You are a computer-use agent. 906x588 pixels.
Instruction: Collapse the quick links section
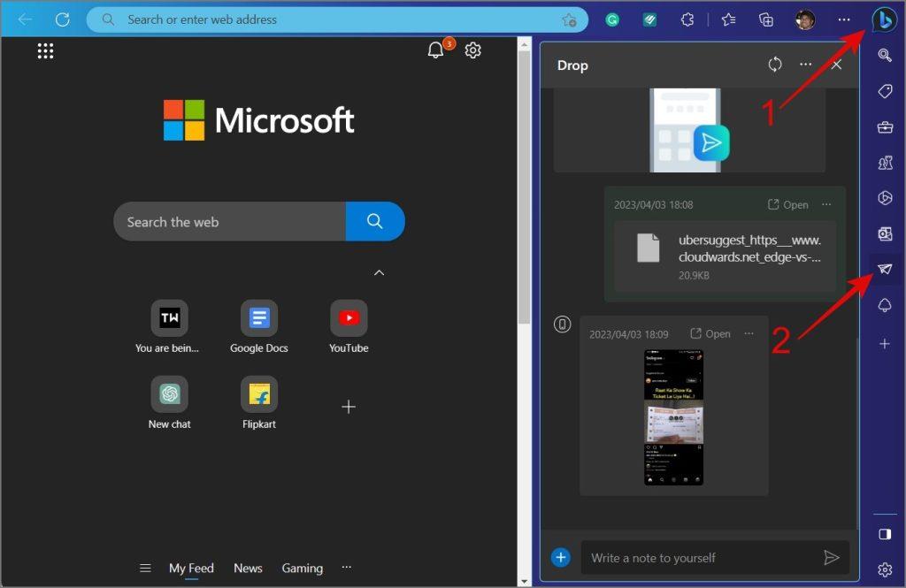tap(379, 272)
